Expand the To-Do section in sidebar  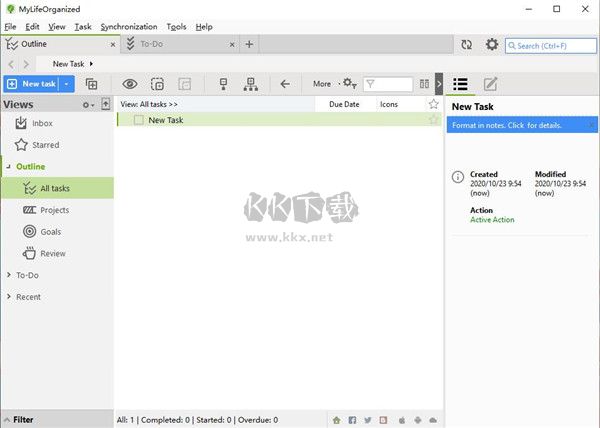[x=9, y=275]
